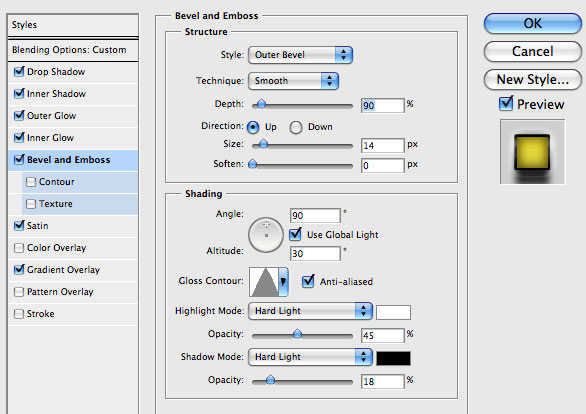Open Blending Options: Custom
The width and height of the screenshot is (586, 414).
pos(73,50)
